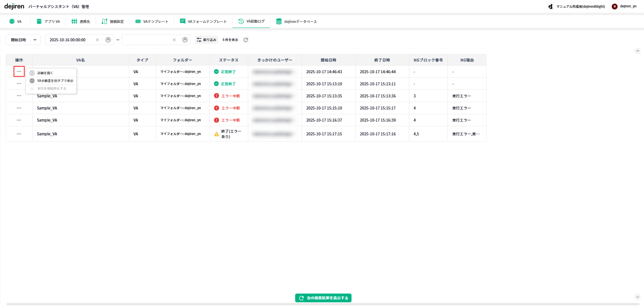Open the dejirenデータベース tab
644x306 pixels.
pyautogui.click(x=296, y=21)
